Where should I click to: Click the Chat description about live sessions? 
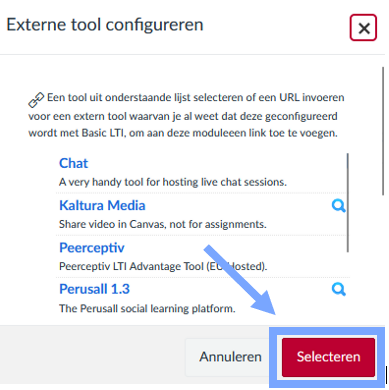[x=173, y=182]
